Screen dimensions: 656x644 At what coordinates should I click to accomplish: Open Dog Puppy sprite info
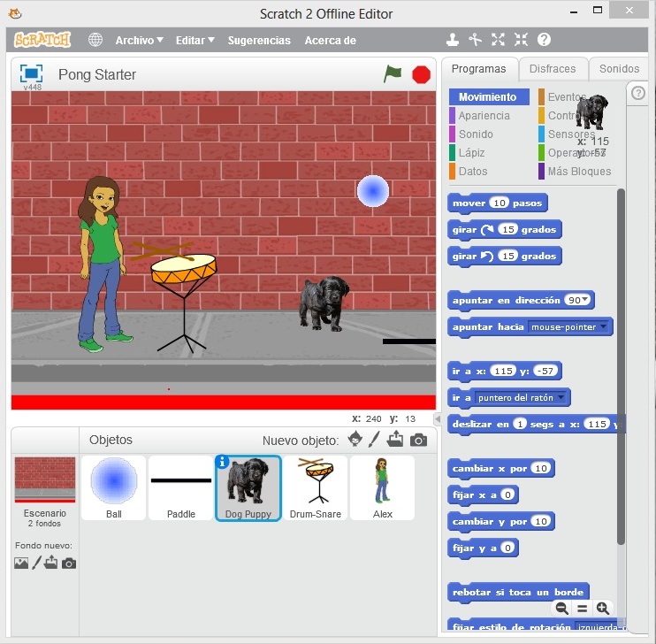point(222,462)
